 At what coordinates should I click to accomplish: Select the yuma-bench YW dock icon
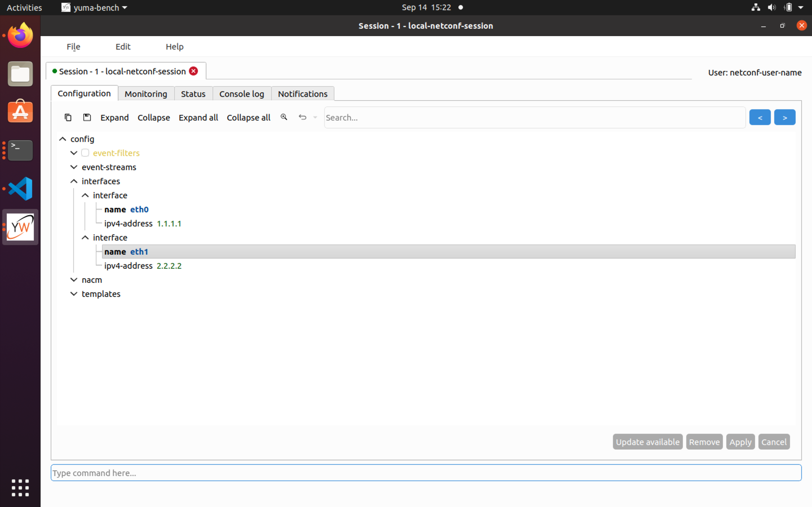click(x=20, y=227)
